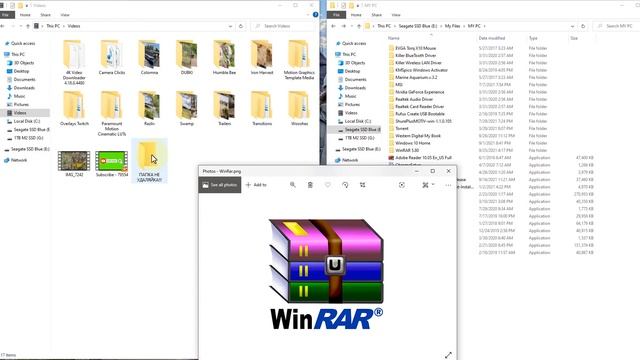The height and width of the screenshot is (360, 640).
Task: Select Paramount Motion Cinematic LUTs folder
Action: pyautogui.click(x=111, y=113)
